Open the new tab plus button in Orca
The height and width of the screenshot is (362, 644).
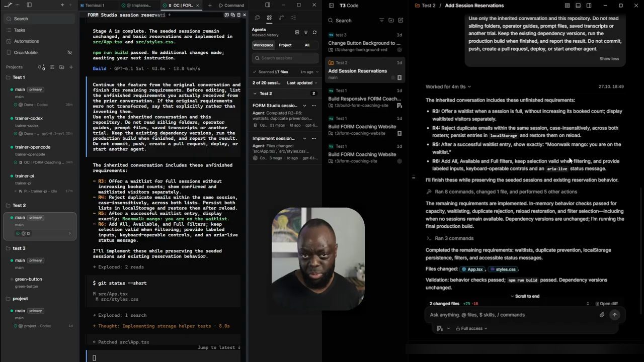pos(210,6)
